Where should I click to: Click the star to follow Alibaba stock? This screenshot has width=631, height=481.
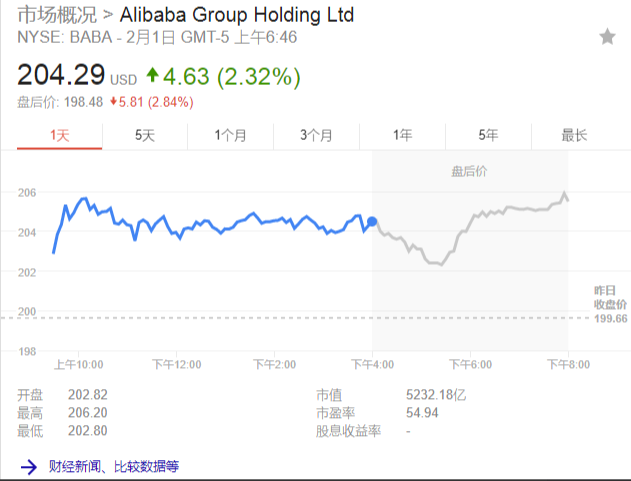point(607,37)
